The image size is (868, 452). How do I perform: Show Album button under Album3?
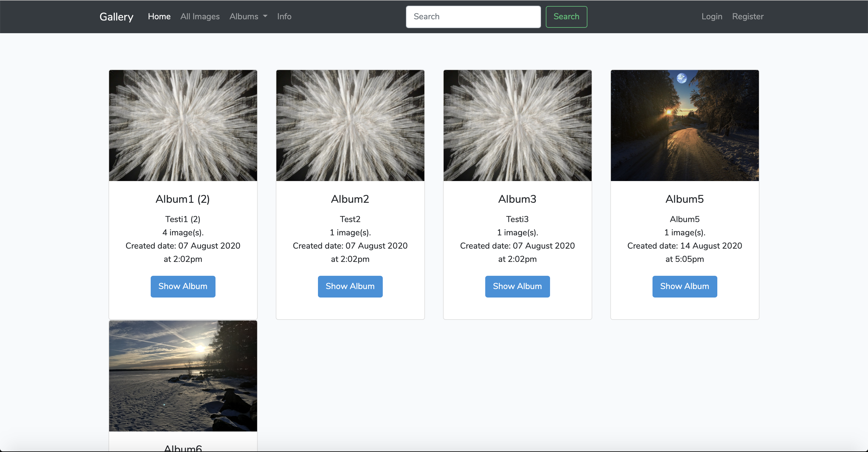pos(517,286)
